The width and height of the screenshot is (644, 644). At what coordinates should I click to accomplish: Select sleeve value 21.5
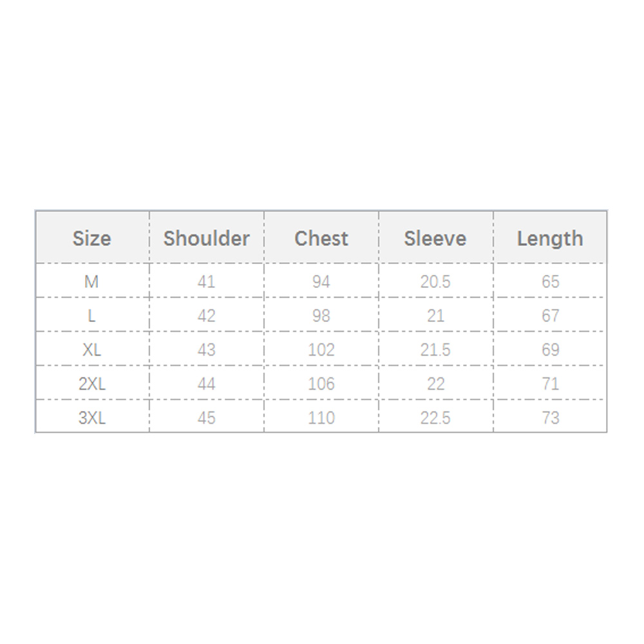(x=435, y=350)
